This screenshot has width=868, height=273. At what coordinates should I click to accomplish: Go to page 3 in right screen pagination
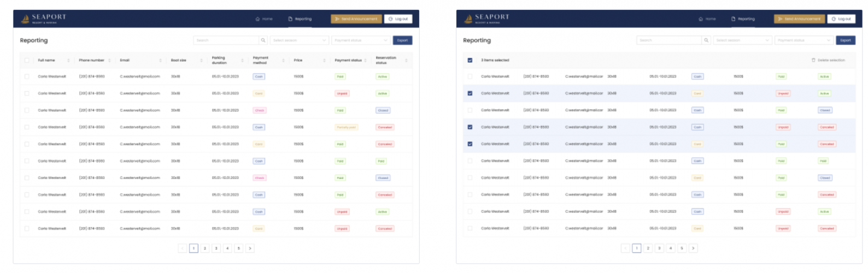pyautogui.click(x=659, y=248)
